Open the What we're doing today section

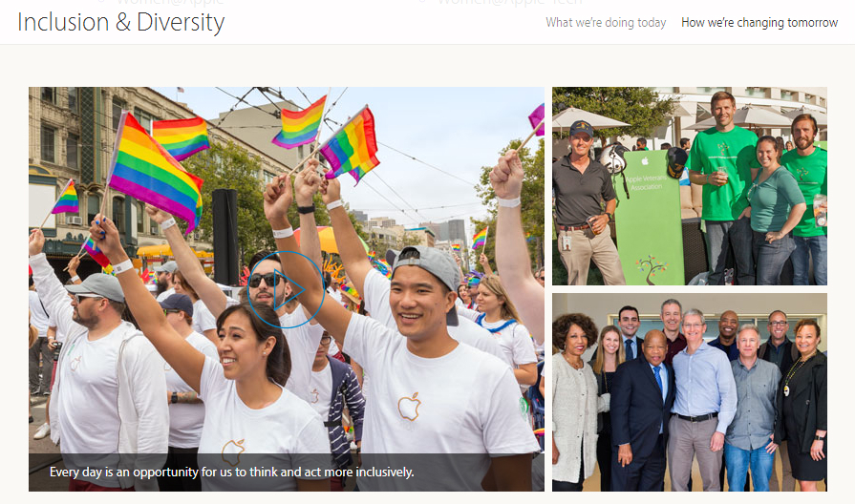(606, 22)
